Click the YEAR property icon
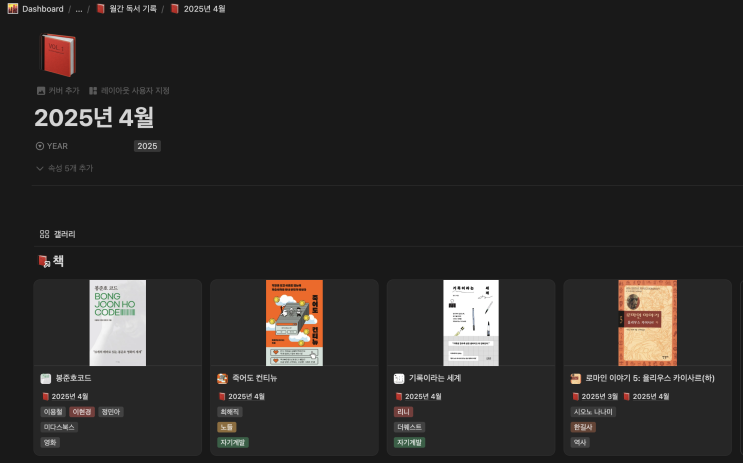The width and height of the screenshot is (743, 463). pyautogui.click(x=40, y=146)
